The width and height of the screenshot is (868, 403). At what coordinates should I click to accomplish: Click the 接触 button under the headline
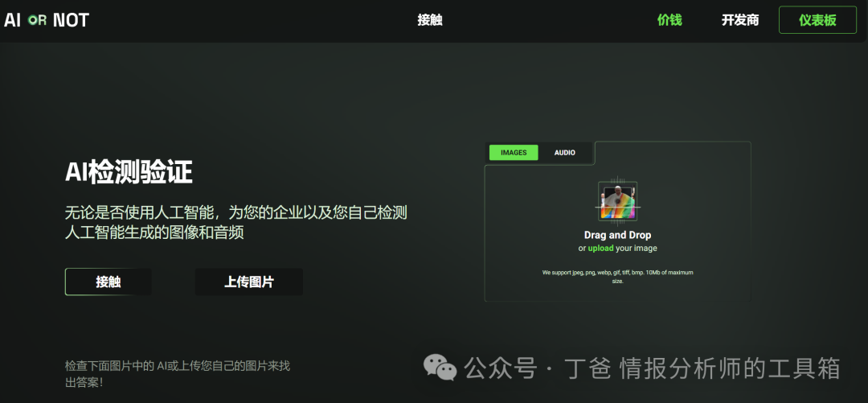pos(108,282)
